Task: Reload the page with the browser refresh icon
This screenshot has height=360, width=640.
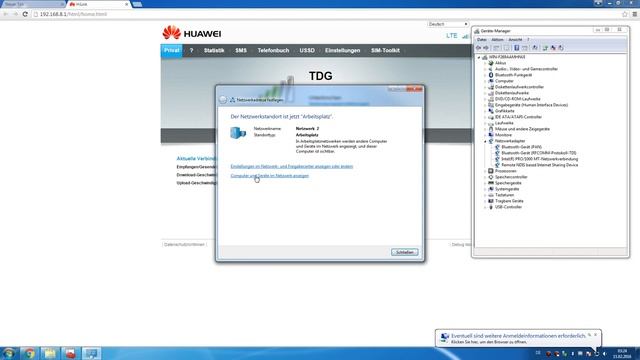Action: click(25, 14)
